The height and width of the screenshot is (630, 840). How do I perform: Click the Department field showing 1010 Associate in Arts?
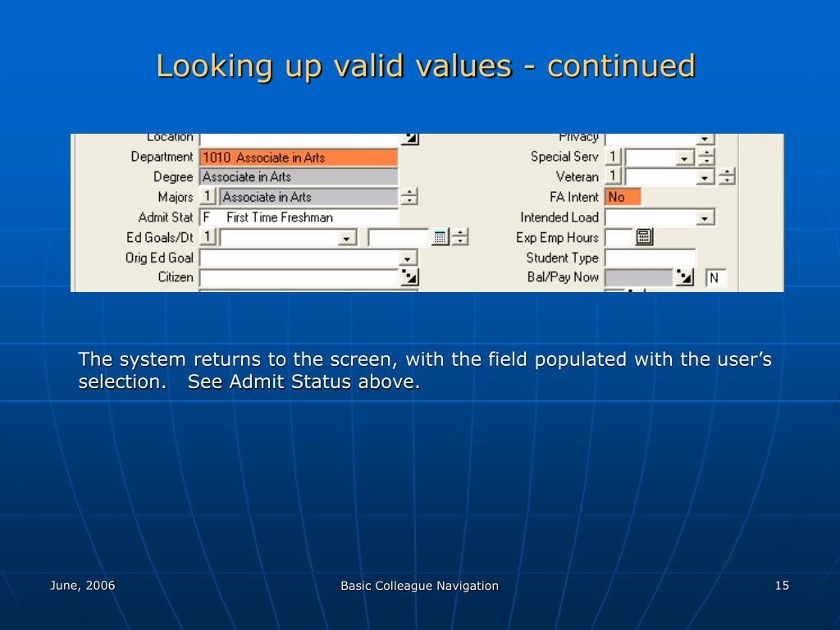[299, 157]
